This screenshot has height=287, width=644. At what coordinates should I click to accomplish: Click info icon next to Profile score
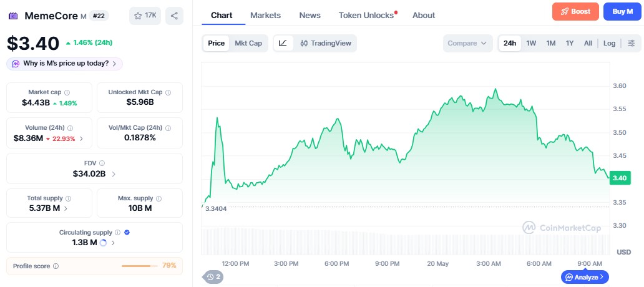click(56, 266)
